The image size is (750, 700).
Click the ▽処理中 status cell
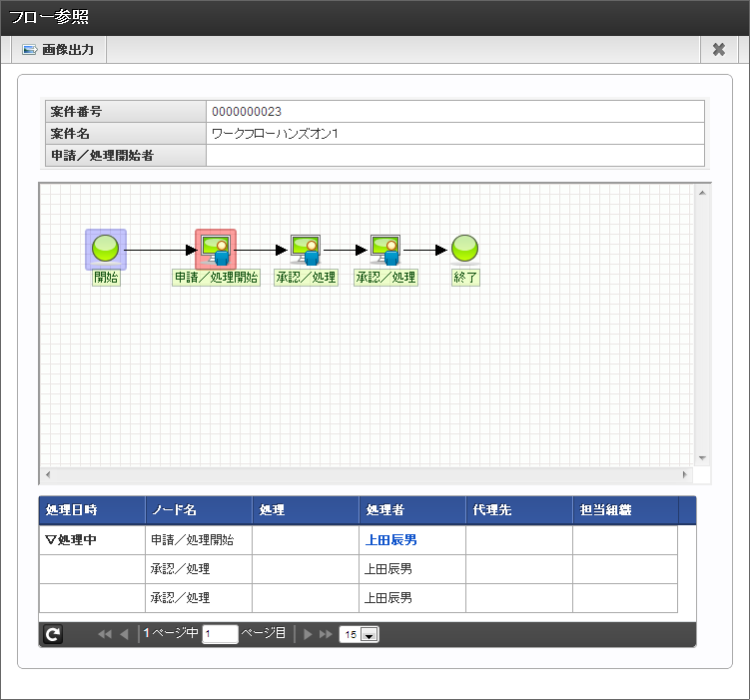click(x=92, y=540)
